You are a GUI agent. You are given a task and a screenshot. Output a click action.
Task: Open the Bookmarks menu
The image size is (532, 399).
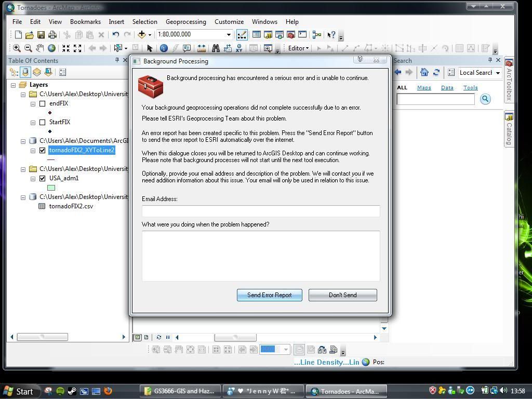(86, 22)
